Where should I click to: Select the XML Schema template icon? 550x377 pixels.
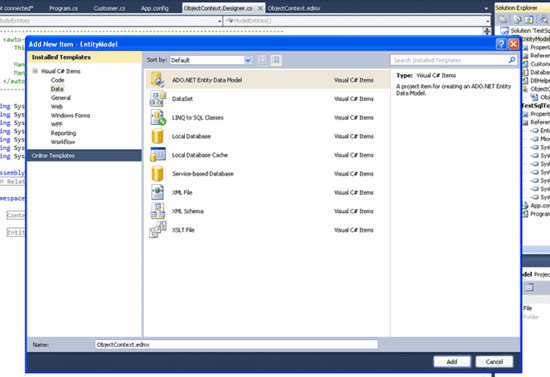157,211
